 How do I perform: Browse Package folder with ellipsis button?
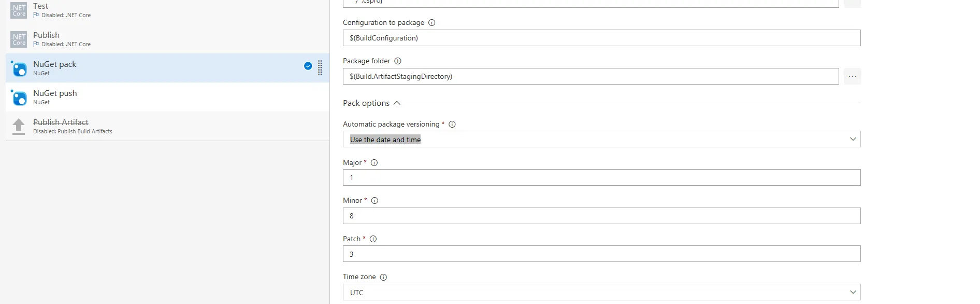(x=852, y=76)
